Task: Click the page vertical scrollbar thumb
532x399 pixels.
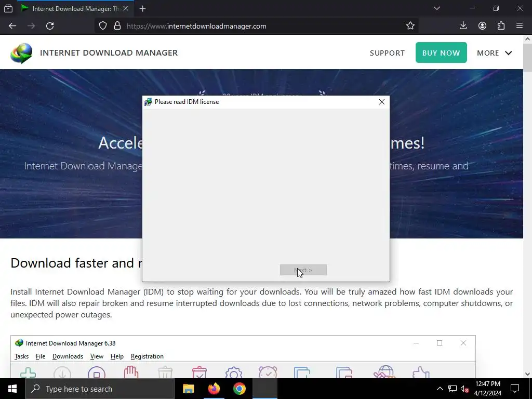Action: tap(528, 58)
